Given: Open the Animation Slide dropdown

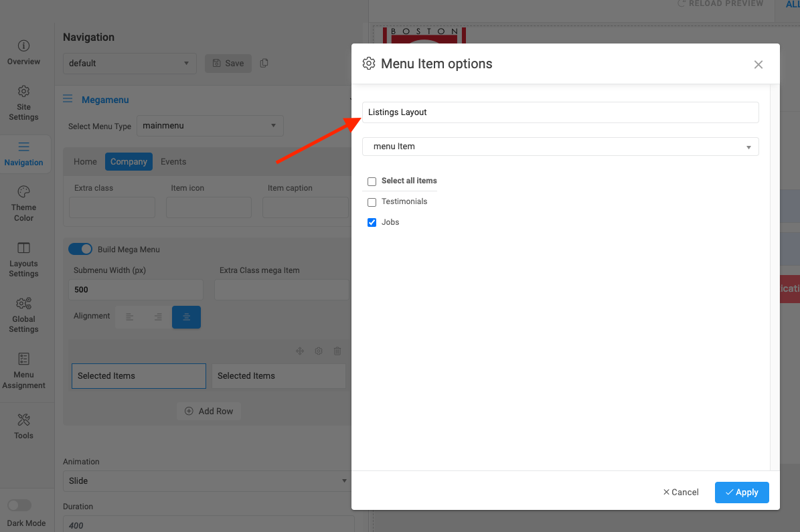Looking at the screenshot, I should click(x=208, y=480).
